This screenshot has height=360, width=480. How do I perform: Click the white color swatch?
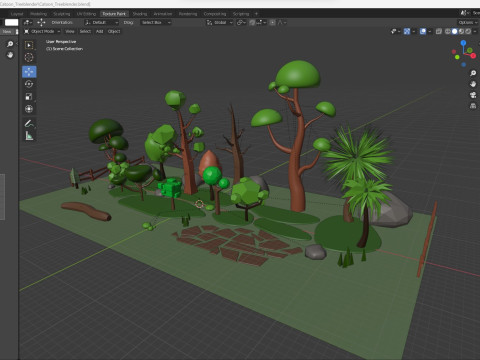(11, 22)
